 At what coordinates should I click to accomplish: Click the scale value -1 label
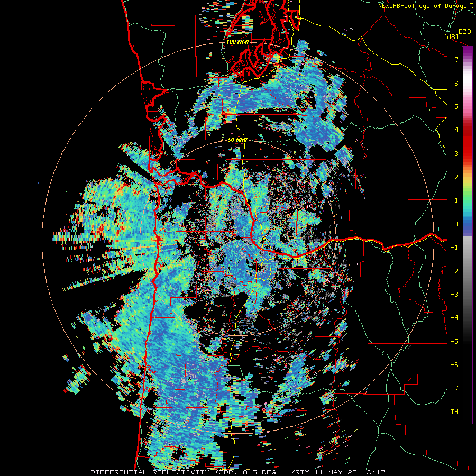454,248
